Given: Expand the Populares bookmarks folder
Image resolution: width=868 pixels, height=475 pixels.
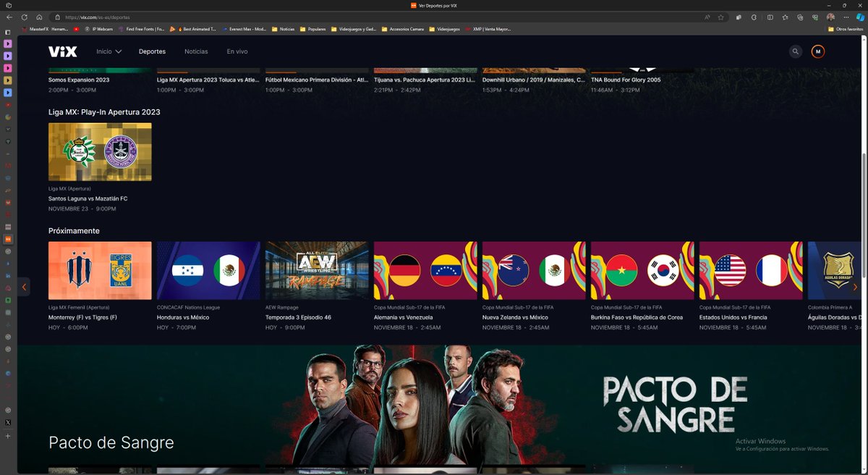Looking at the screenshot, I should (x=314, y=29).
